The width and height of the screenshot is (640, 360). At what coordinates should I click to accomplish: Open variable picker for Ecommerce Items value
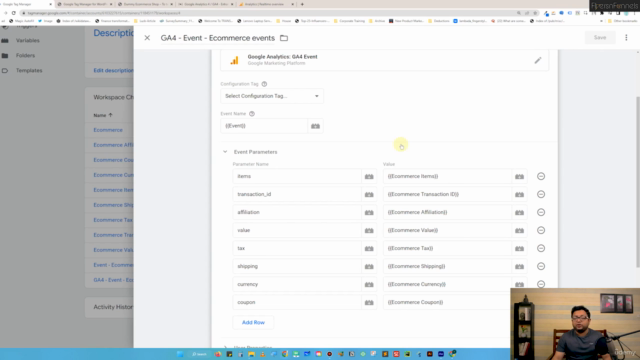click(519, 176)
